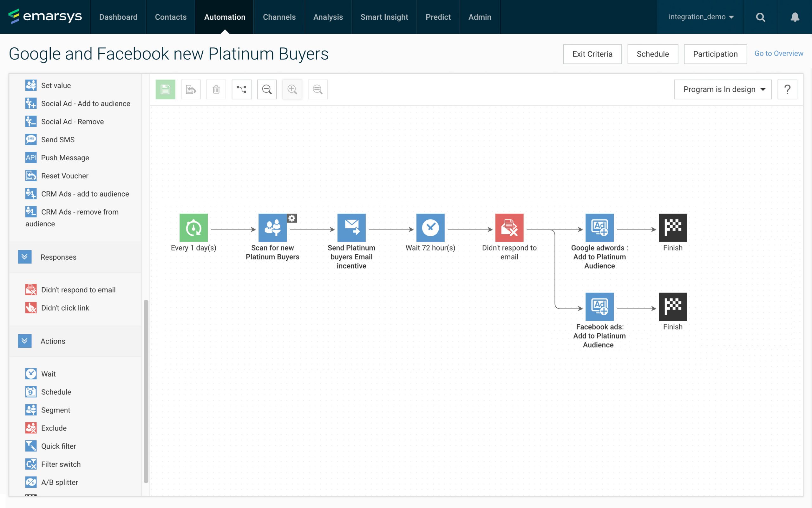
Task: Go to the Analysis menu
Action: (328, 17)
